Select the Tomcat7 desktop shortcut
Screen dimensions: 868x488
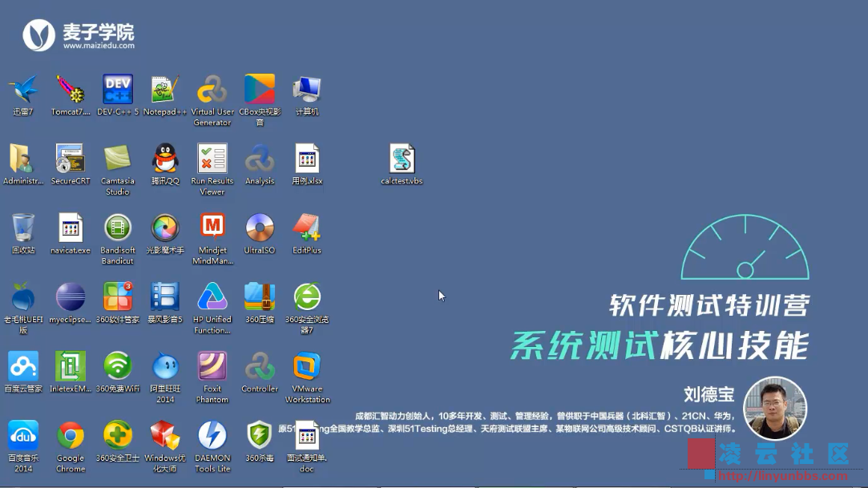71,89
